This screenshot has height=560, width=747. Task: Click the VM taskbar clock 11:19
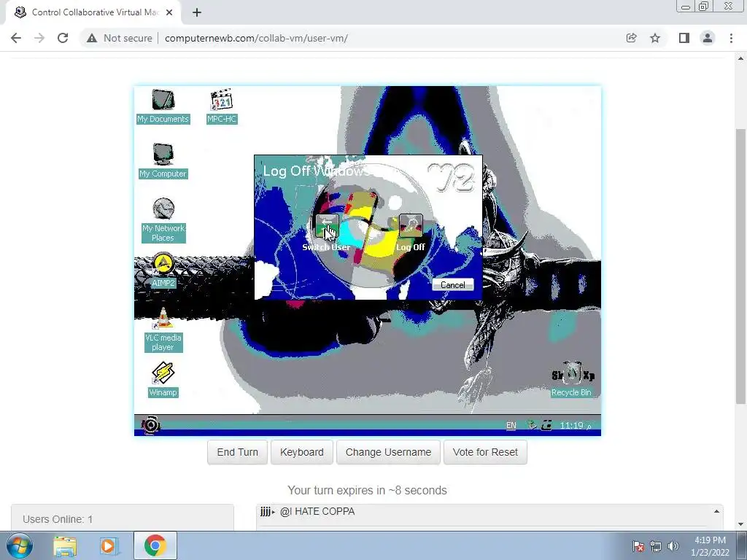coord(572,425)
